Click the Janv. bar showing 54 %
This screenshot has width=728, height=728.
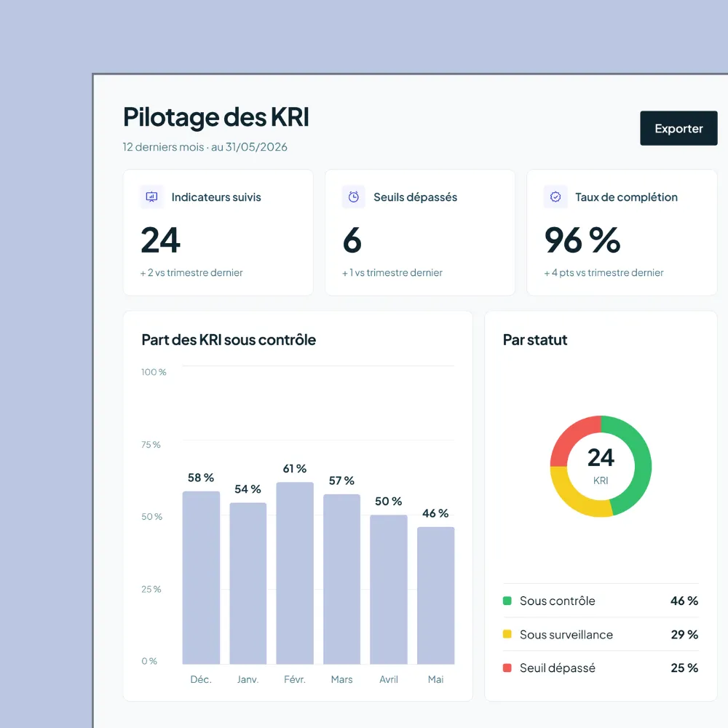coord(248,583)
